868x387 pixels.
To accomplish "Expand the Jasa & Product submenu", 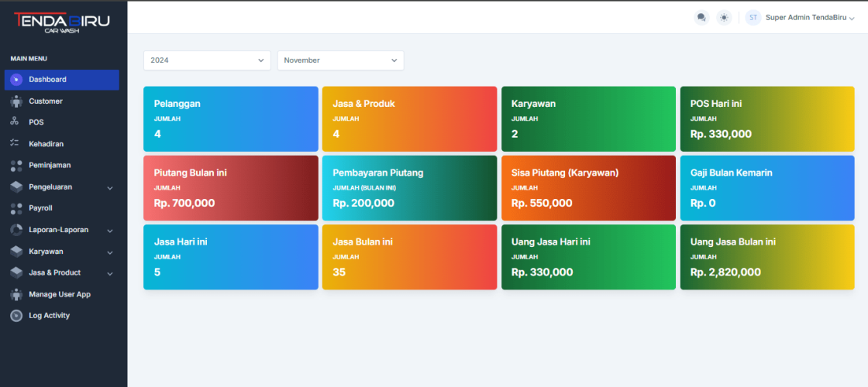I will (x=109, y=273).
